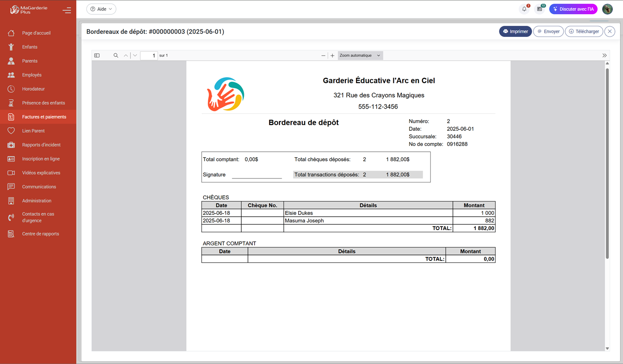The height and width of the screenshot is (364, 623).
Task: Collapse the sidebar with the hamburger icon
Action: (x=67, y=10)
